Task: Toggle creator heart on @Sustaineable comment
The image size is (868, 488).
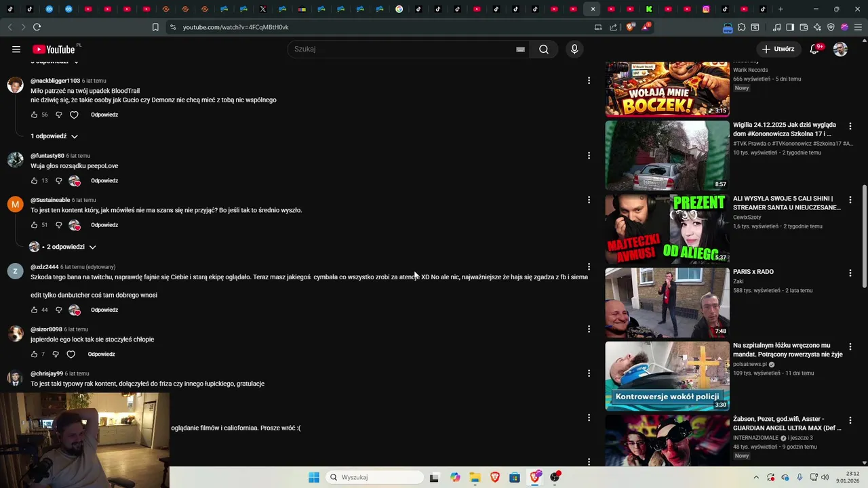Action: (x=75, y=225)
